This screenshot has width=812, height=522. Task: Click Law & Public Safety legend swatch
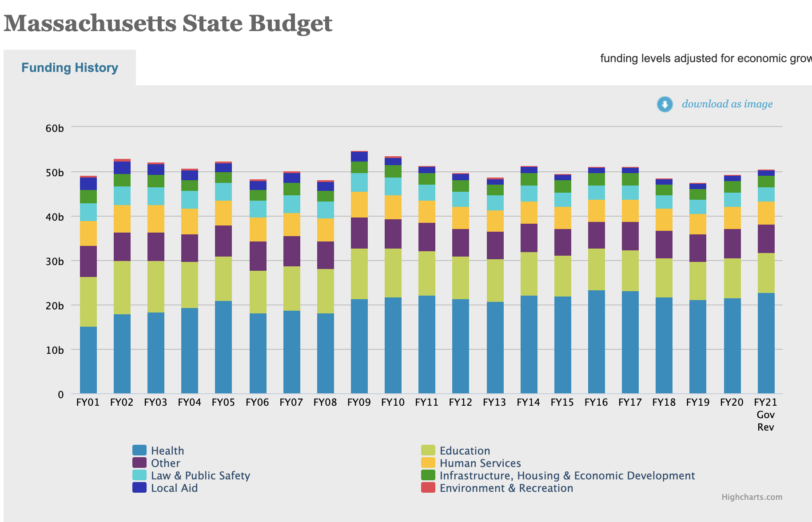point(139,475)
